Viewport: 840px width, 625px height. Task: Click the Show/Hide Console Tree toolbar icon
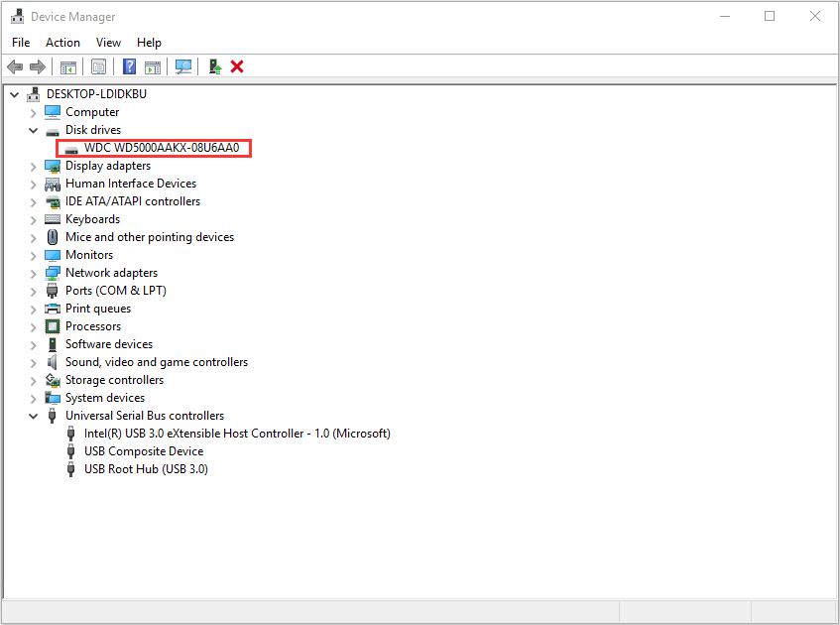tap(68, 66)
